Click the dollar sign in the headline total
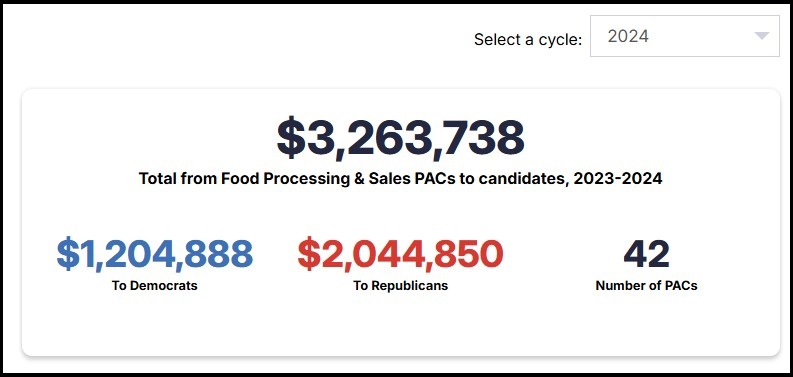 291,138
